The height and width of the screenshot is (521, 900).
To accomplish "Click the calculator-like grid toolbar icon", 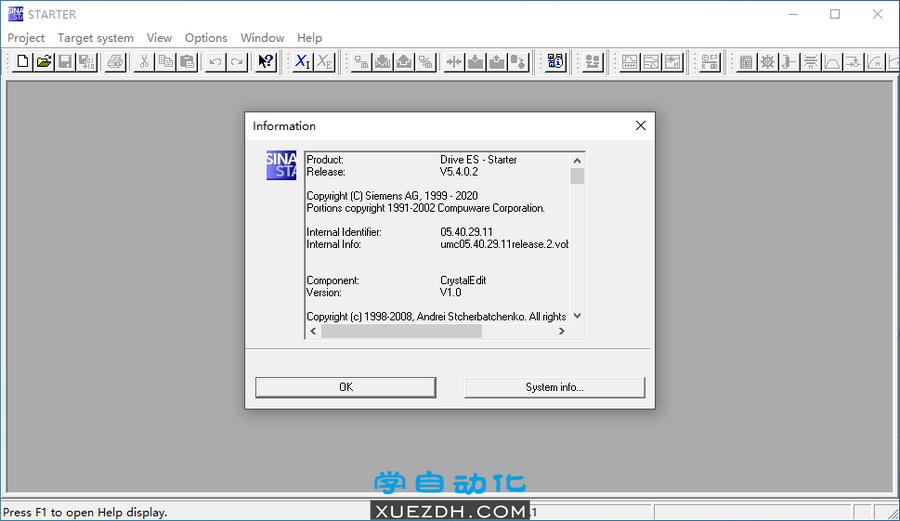I will pyautogui.click(x=746, y=61).
